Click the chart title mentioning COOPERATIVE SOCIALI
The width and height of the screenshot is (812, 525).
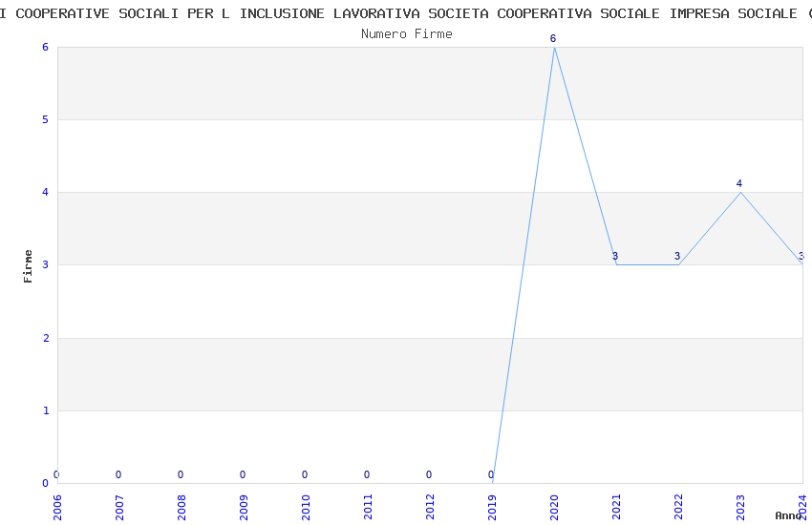(406, 13)
